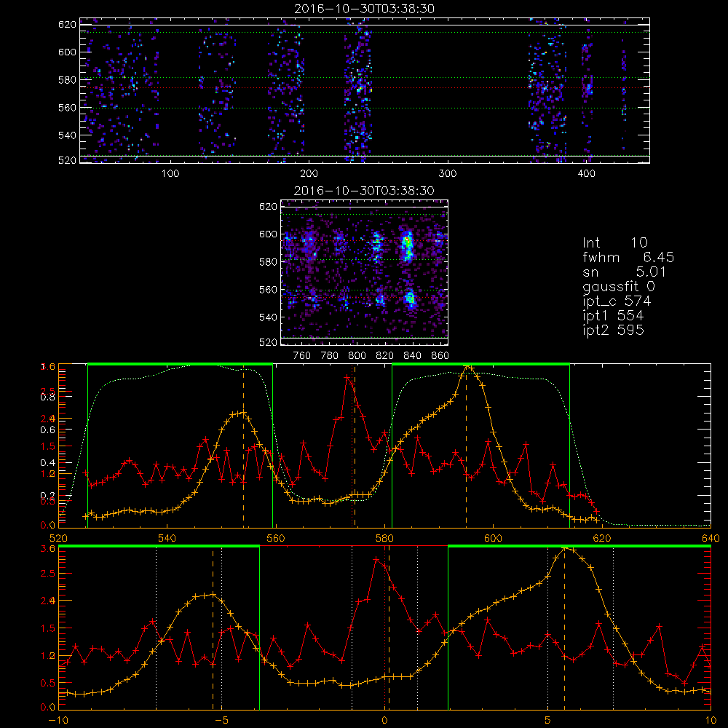
Task: Click the brightest blob near 840 in middle image
Action: click(408, 248)
